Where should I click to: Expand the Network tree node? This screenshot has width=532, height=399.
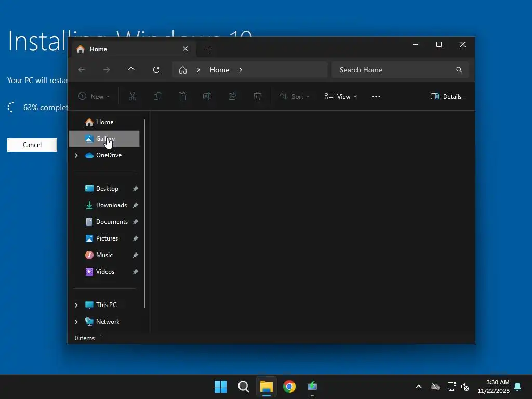76,322
